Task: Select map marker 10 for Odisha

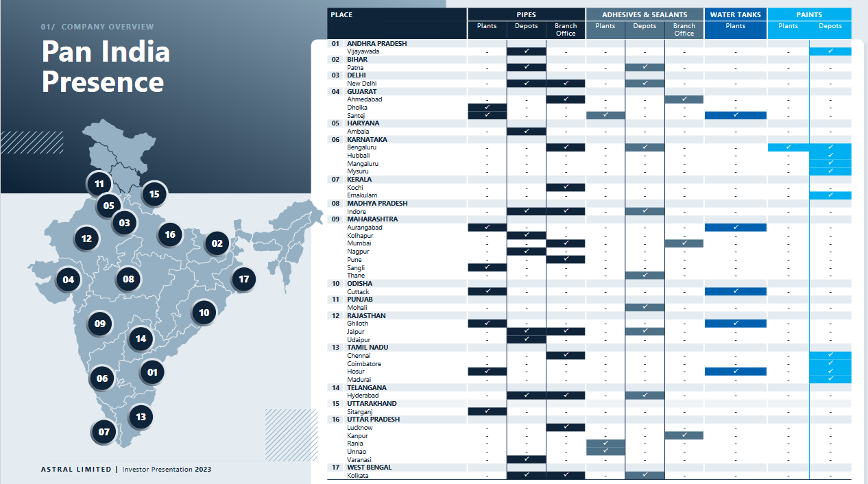Action: (204, 313)
